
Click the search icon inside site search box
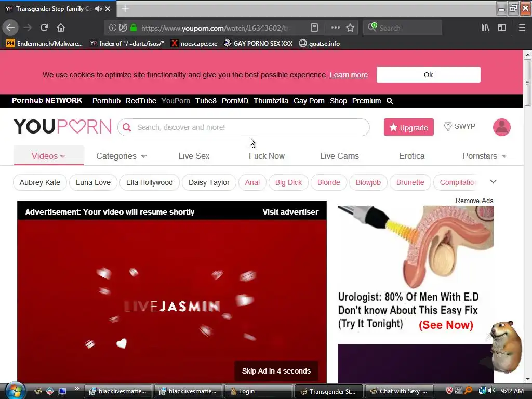click(x=127, y=127)
